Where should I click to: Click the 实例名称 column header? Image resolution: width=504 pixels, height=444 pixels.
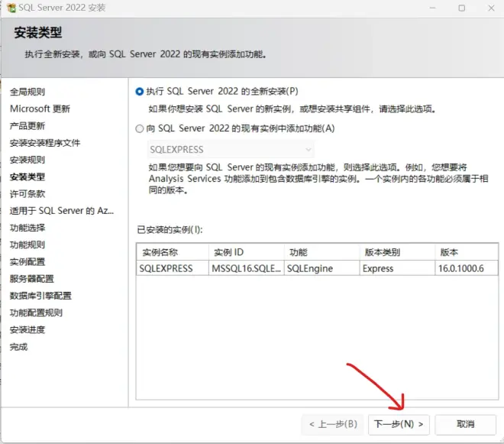(173, 252)
